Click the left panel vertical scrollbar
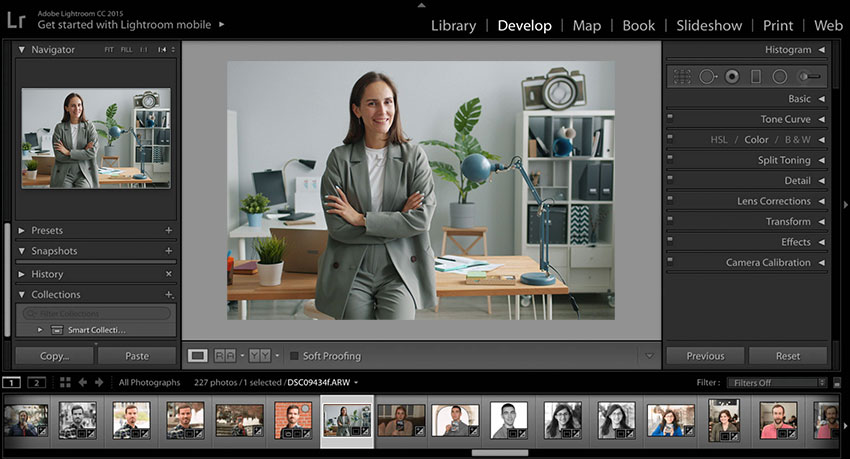850x459 pixels. (7, 279)
